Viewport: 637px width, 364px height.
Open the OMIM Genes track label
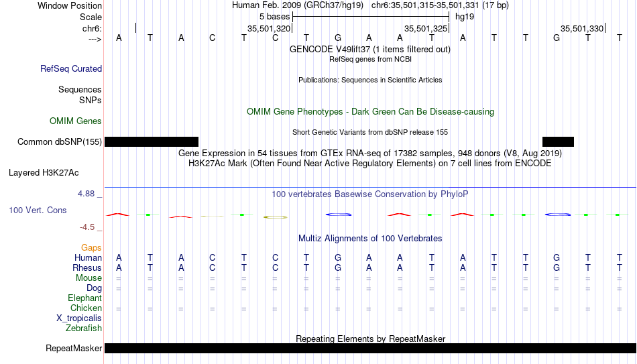(76, 121)
